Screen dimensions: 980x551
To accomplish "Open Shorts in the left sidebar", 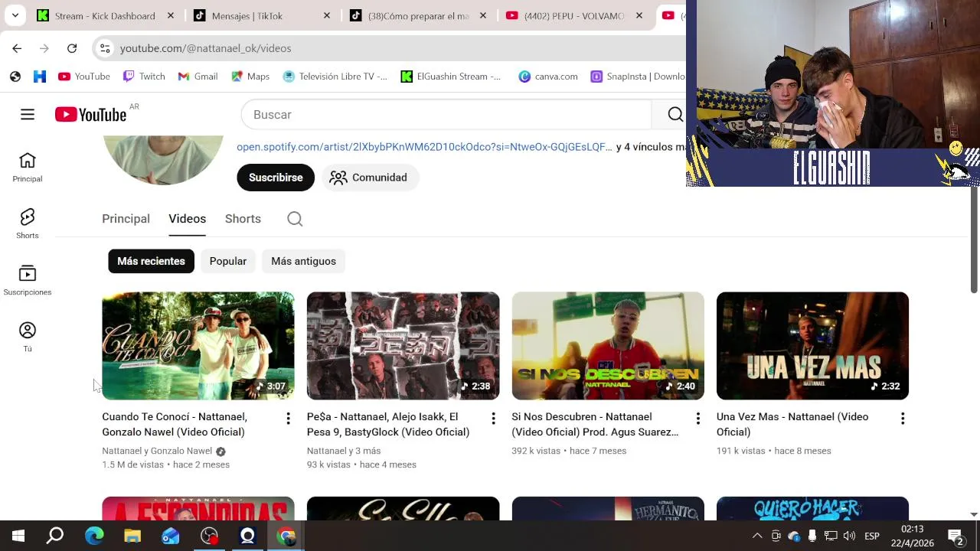I will 28,224.
